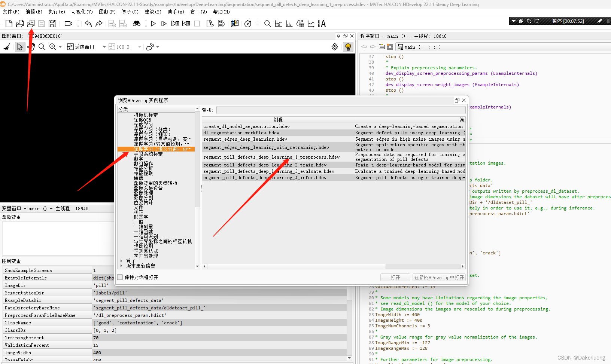Save all files with the double-disk icon
This screenshot has width=611, height=364.
point(52,24)
